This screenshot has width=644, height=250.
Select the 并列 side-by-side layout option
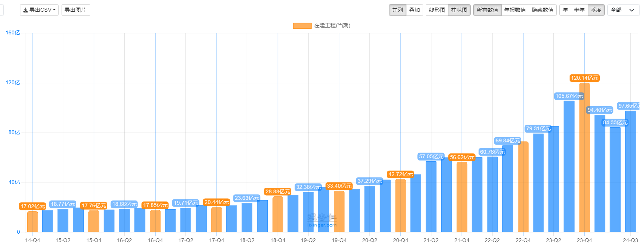(x=397, y=10)
